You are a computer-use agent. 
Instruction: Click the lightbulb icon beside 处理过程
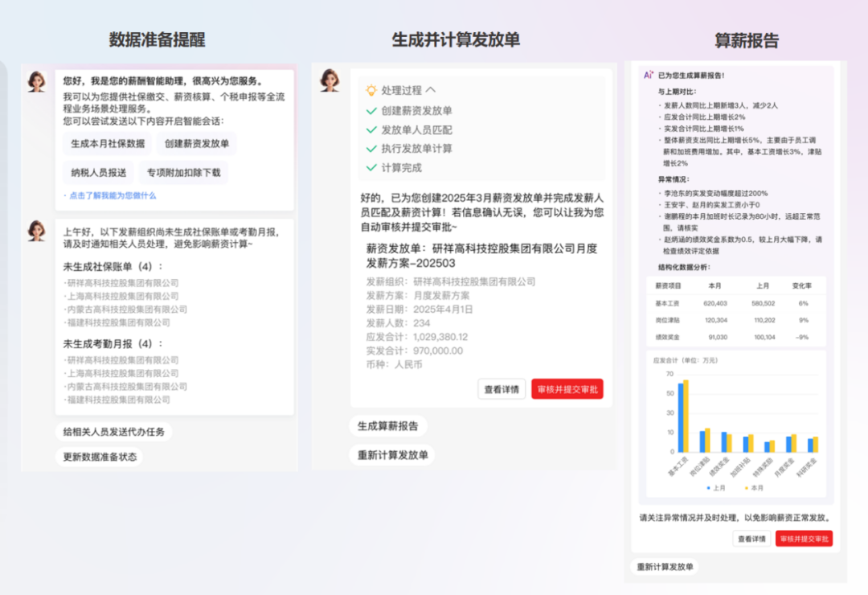pos(371,91)
